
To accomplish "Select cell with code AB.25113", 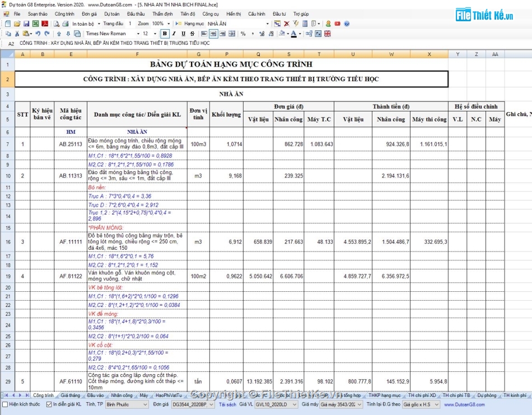I will 71,144.
